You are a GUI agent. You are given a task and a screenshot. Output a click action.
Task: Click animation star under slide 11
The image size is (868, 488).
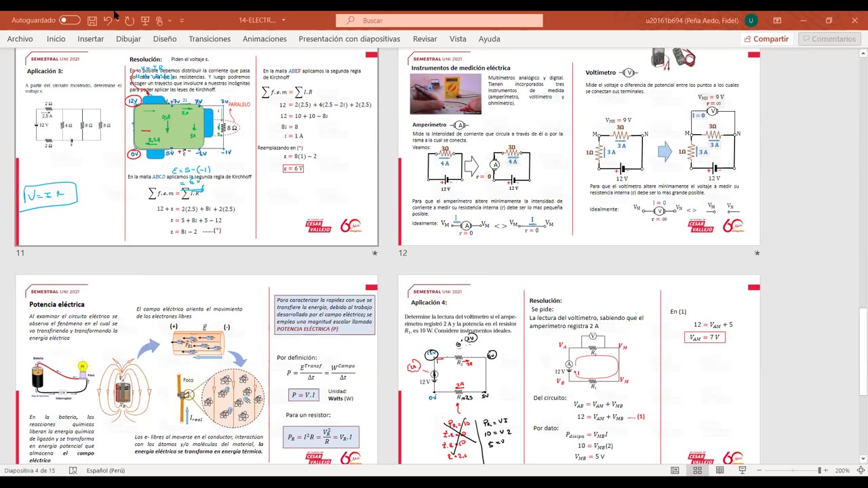point(374,253)
